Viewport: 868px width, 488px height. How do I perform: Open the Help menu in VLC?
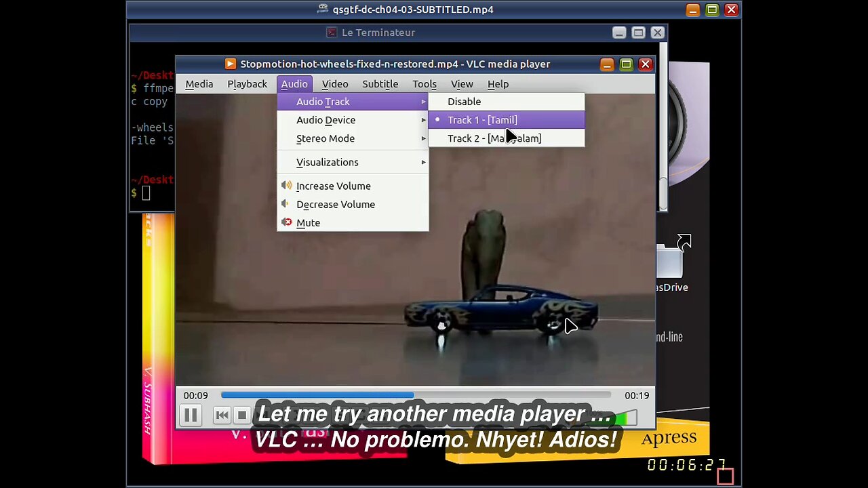tap(498, 84)
